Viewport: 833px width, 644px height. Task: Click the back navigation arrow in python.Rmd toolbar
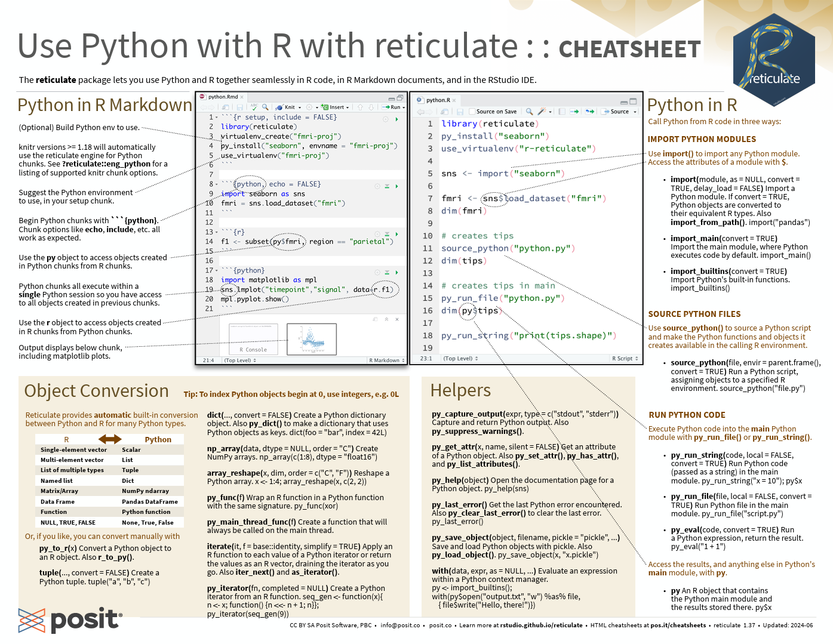(x=204, y=107)
